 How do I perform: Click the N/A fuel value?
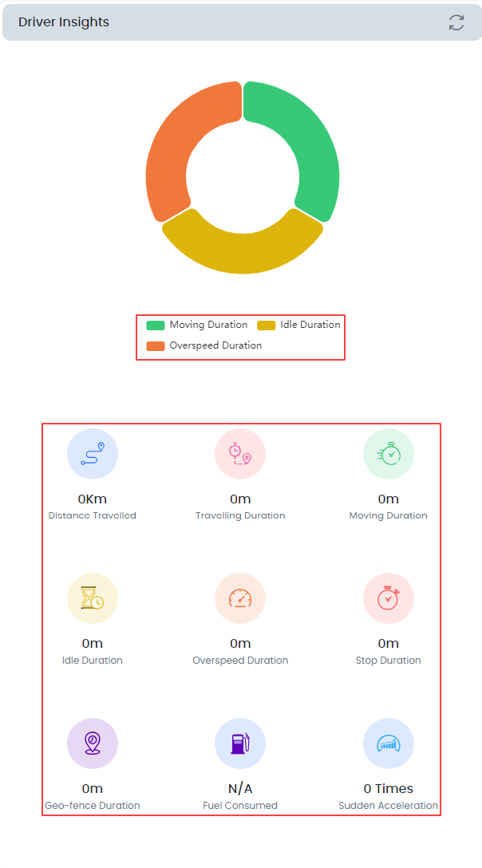tap(240, 788)
